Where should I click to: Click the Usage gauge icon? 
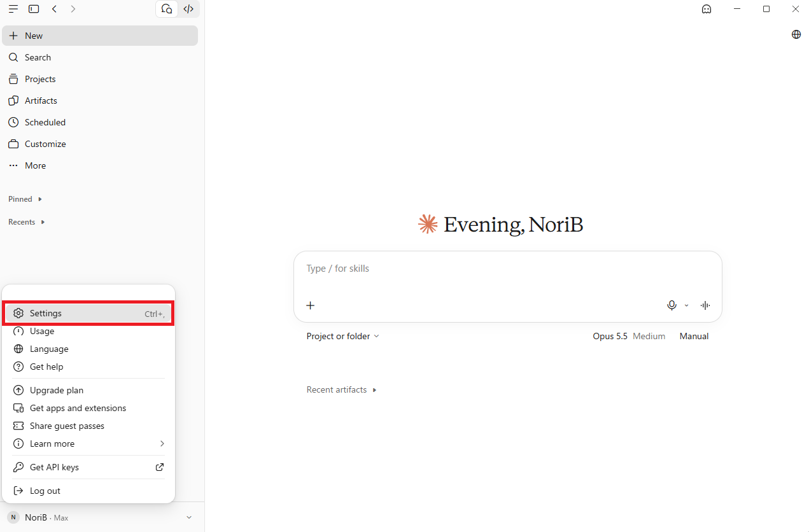point(18,331)
